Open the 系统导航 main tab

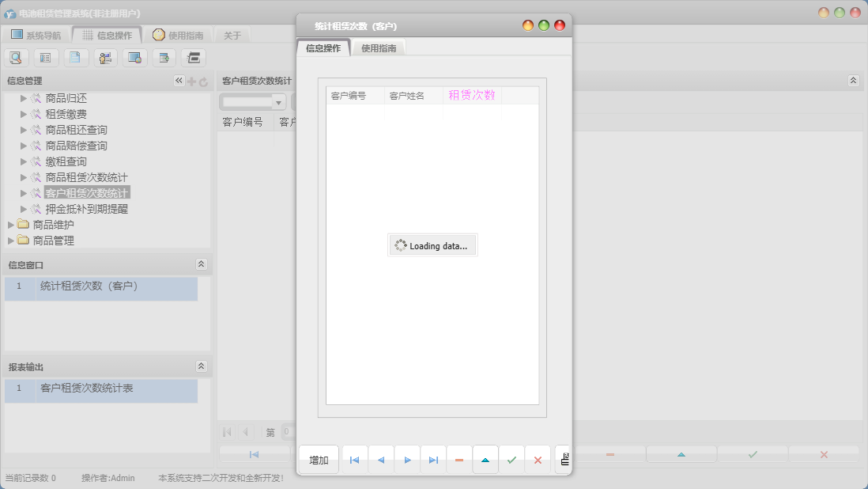36,35
